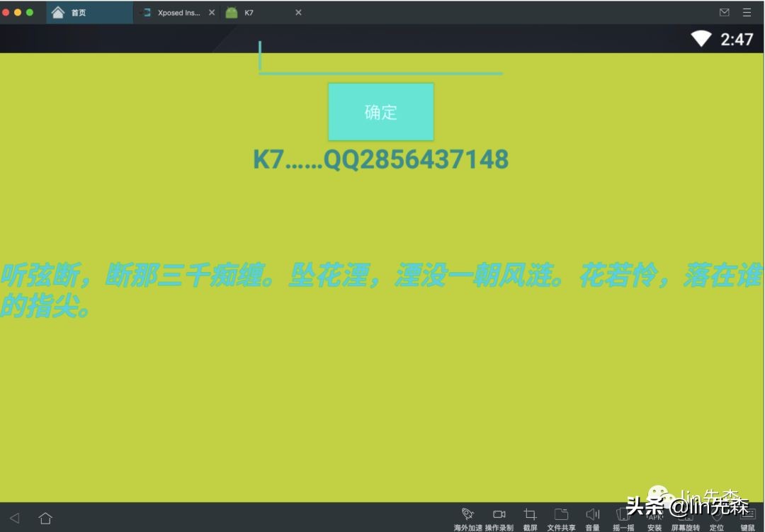Take a screenshot with 截屏
This screenshot has width=765, height=532.
531,519
